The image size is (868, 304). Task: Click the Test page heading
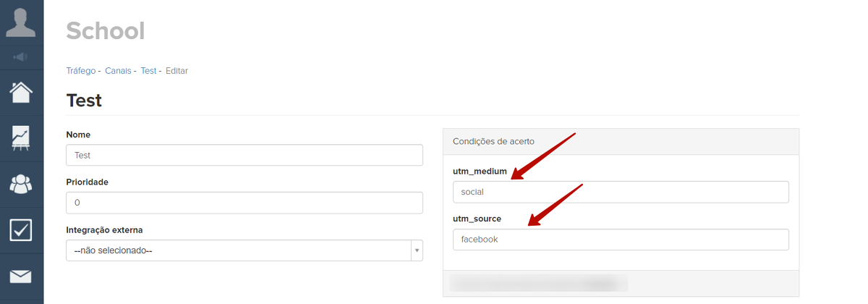coord(84,100)
